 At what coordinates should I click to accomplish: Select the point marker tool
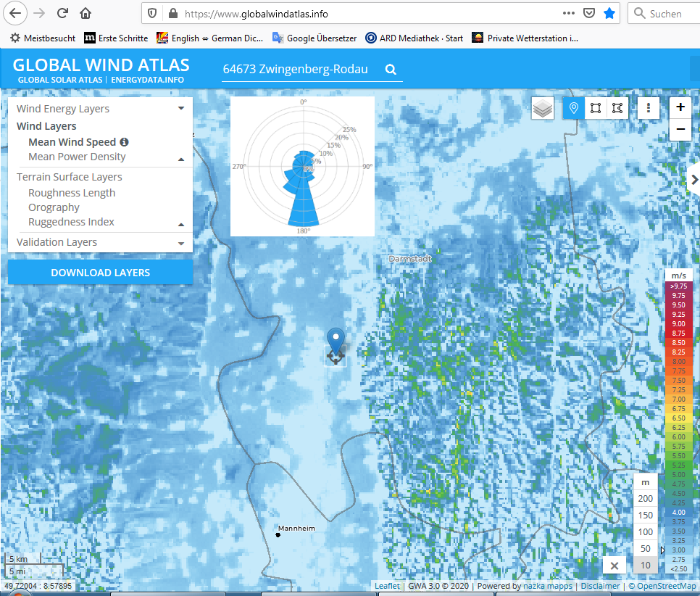(573, 108)
